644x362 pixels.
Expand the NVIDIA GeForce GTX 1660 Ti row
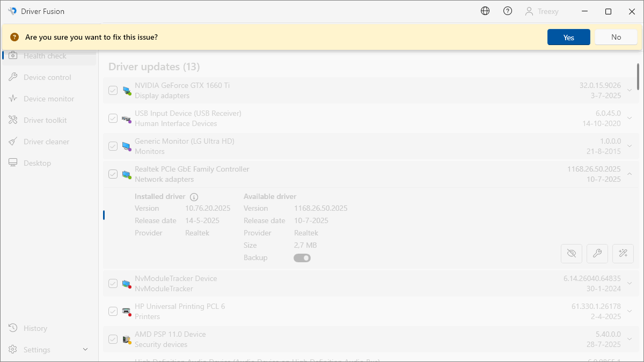pyautogui.click(x=630, y=91)
